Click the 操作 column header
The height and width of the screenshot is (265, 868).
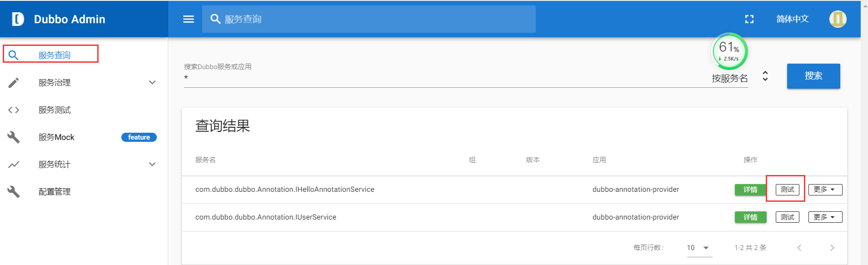[750, 160]
